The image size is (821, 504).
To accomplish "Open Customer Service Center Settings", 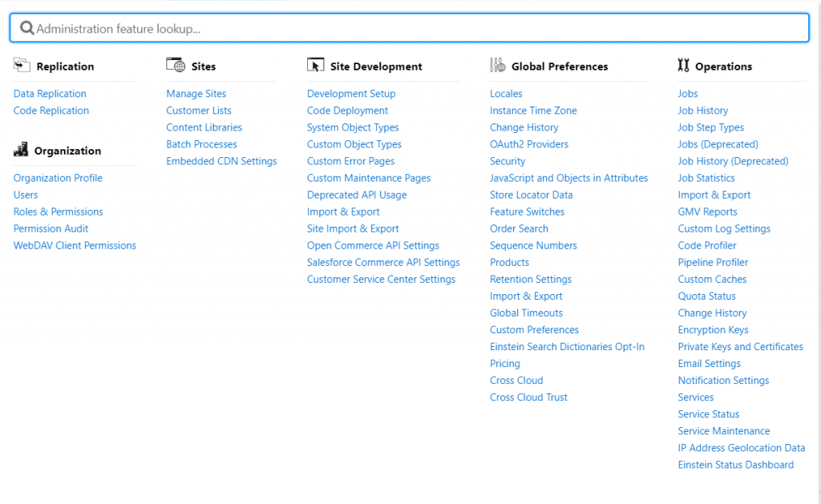I will pos(381,279).
